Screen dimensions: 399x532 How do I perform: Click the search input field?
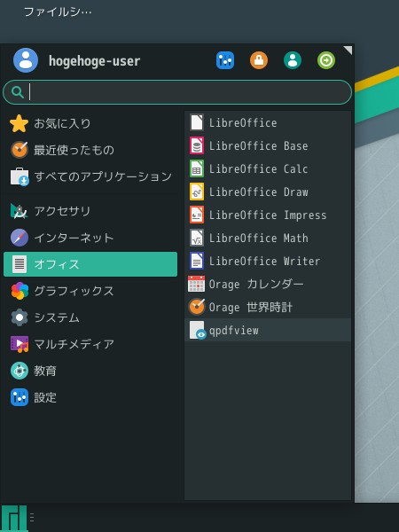pos(177,92)
